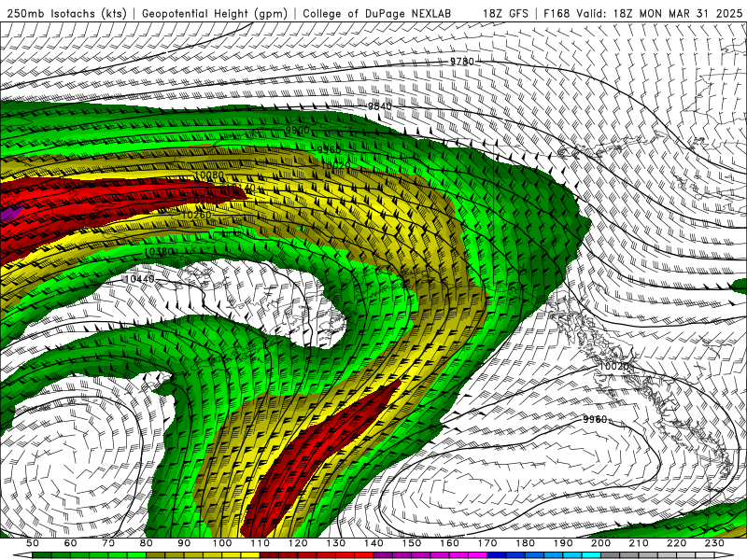Image resolution: width=747 pixels, height=560 pixels.
Task: Click the '140' value on the color scale
Action: (x=373, y=543)
